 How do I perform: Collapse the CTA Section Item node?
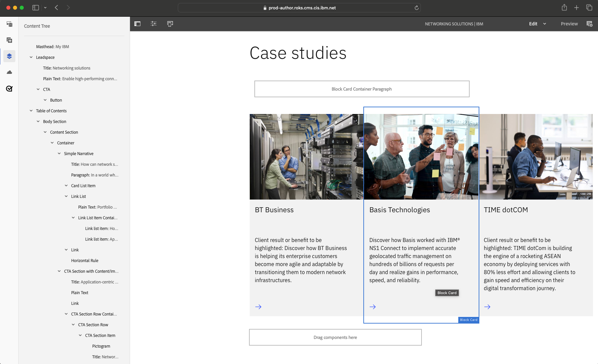(x=80, y=335)
